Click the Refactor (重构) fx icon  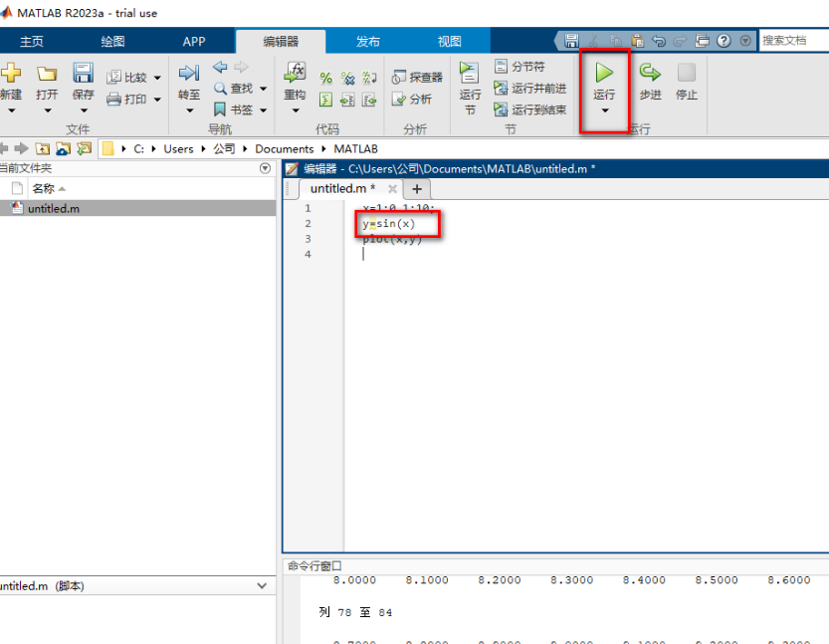295,73
